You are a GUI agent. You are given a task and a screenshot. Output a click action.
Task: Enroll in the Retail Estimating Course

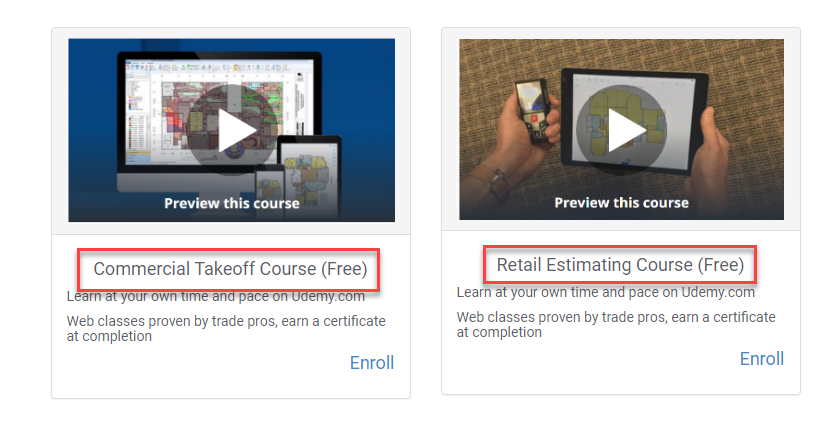click(x=762, y=359)
